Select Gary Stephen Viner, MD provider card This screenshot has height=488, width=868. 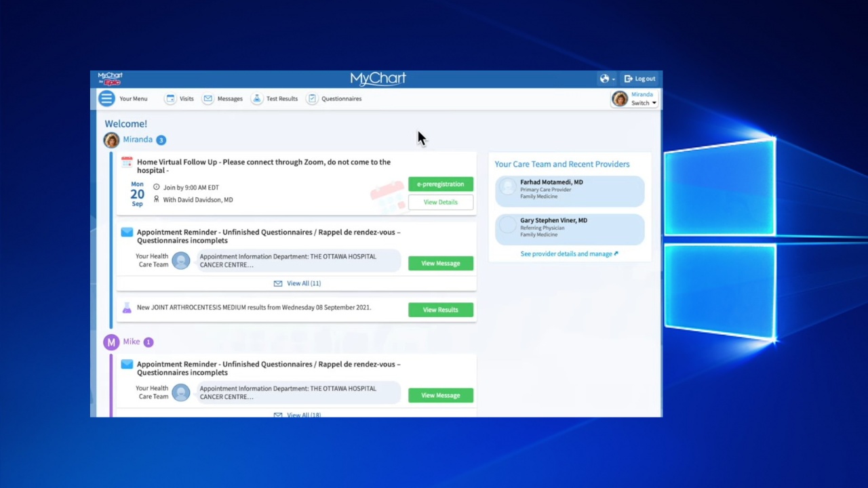coord(570,230)
